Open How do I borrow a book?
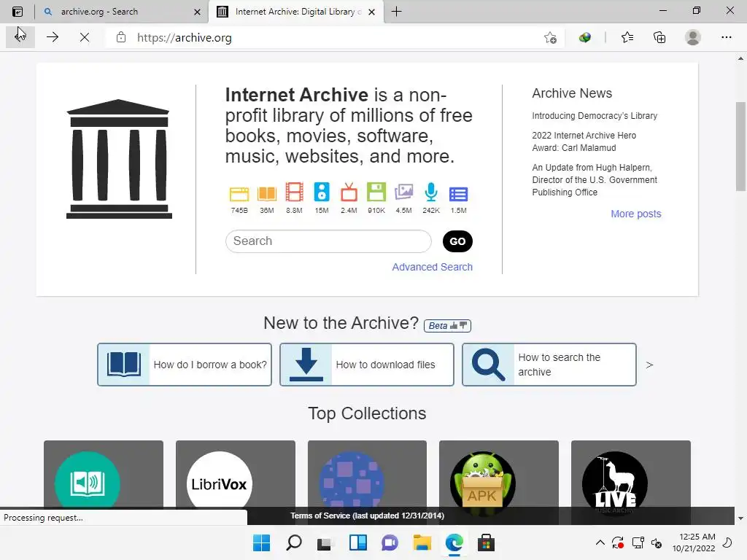The width and height of the screenshot is (747, 560). (x=185, y=365)
